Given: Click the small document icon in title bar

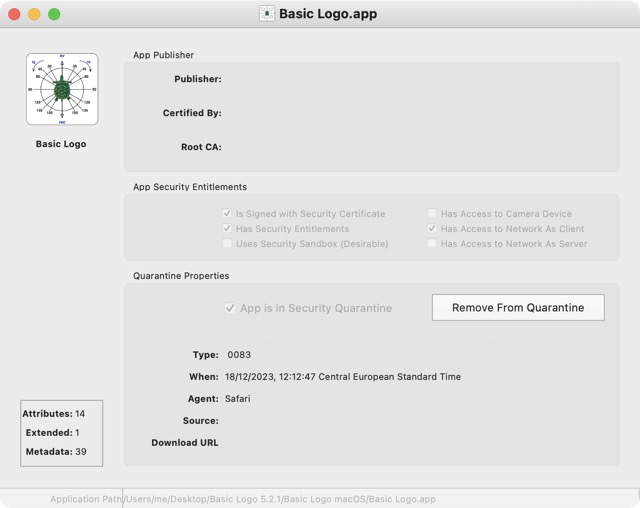Looking at the screenshot, I should [x=267, y=14].
